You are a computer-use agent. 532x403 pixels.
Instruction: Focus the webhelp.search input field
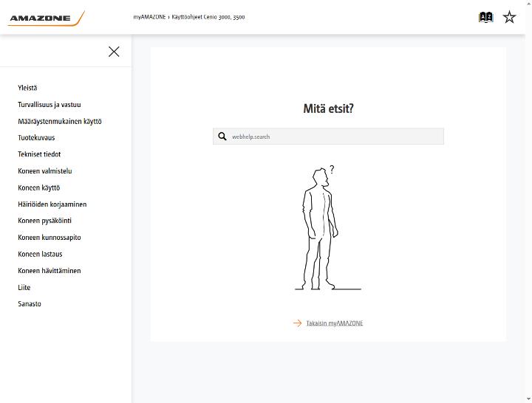pyautogui.click(x=328, y=137)
